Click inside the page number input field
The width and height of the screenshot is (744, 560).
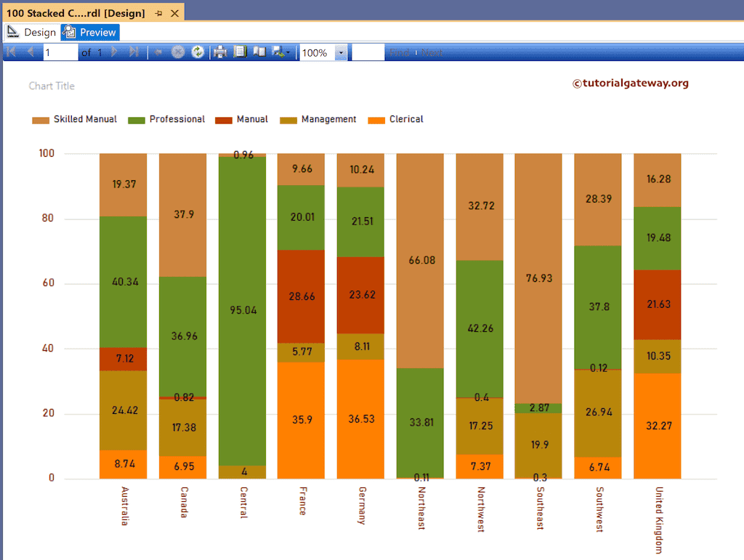pos(60,52)
